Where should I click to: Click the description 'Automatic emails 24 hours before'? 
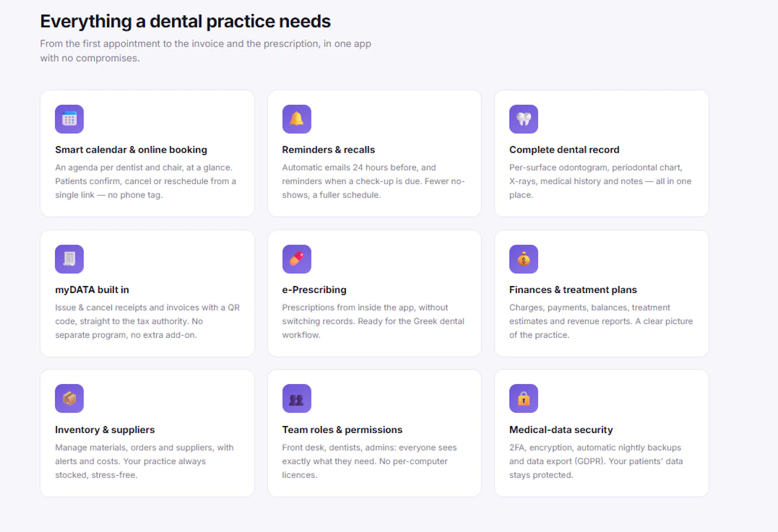373,181
